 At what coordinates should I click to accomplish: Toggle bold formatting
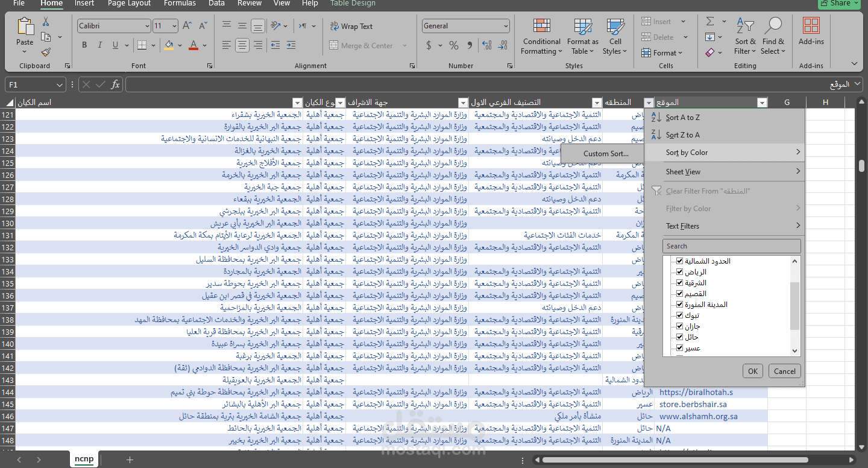coord(84,45)
